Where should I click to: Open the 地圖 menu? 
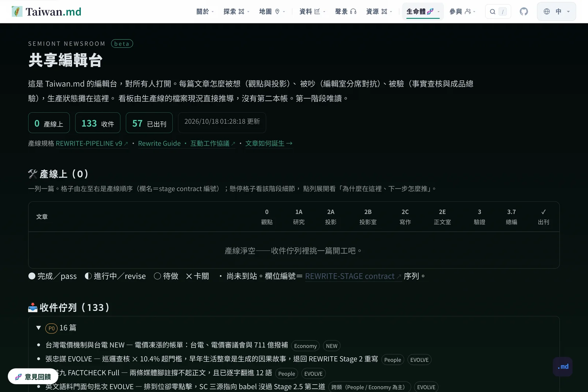(x=272, y=11)
